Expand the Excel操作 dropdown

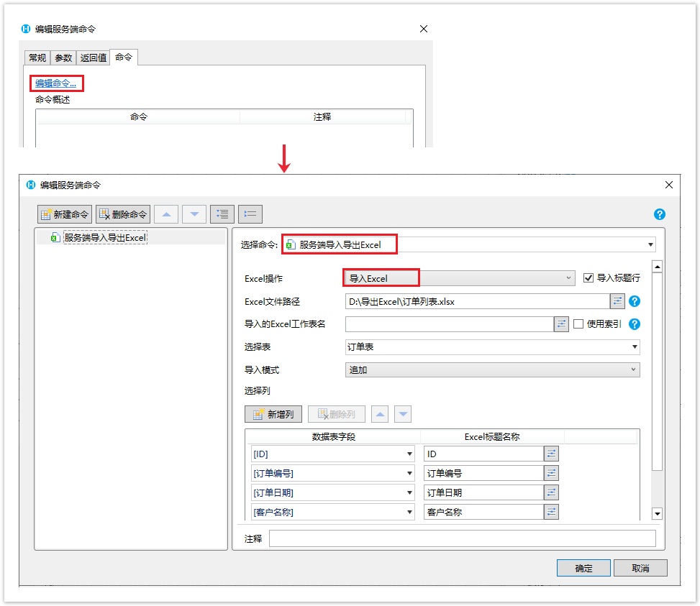coord(460,278)
